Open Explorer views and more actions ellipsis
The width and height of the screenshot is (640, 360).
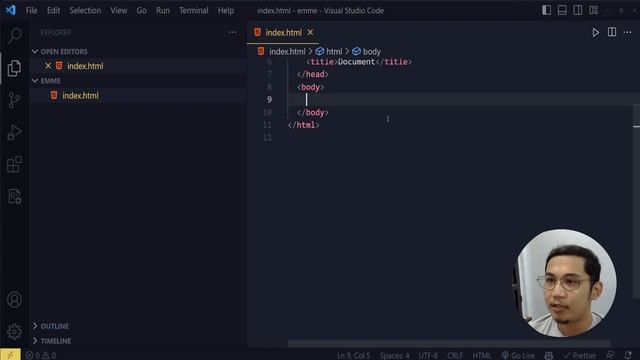(x=232, y=32)
